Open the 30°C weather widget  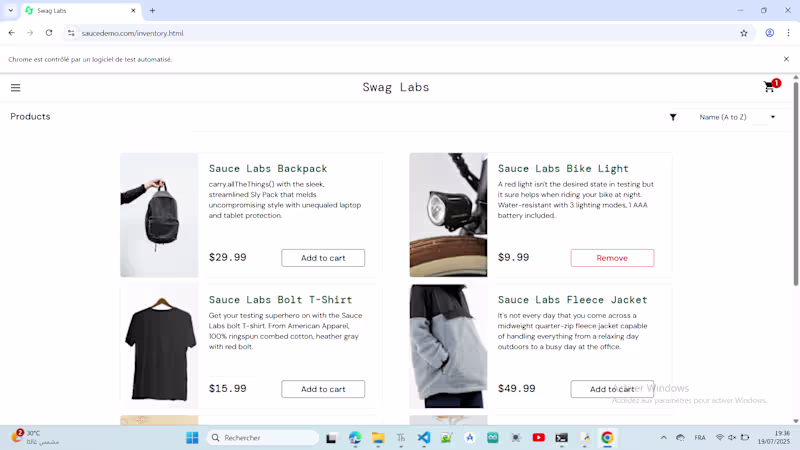coord(35,437)
